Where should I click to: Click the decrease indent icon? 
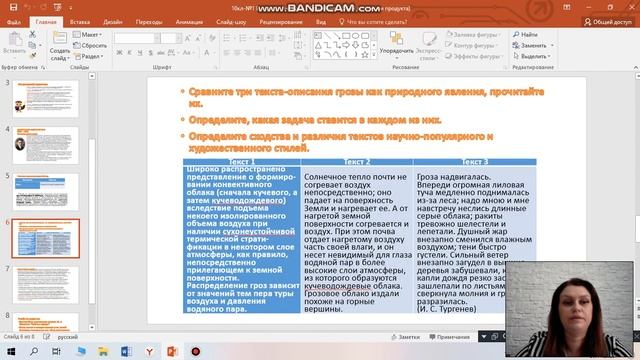click(x=260, y=38)
